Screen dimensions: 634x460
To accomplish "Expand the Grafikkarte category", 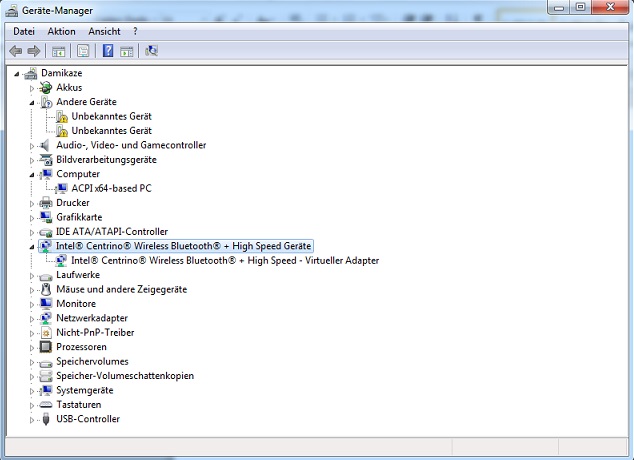I will pos(32,218).
